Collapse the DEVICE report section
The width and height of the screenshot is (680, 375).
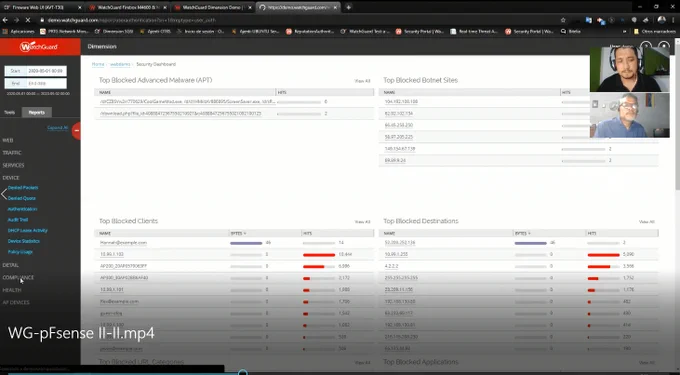tap(11, 178)
